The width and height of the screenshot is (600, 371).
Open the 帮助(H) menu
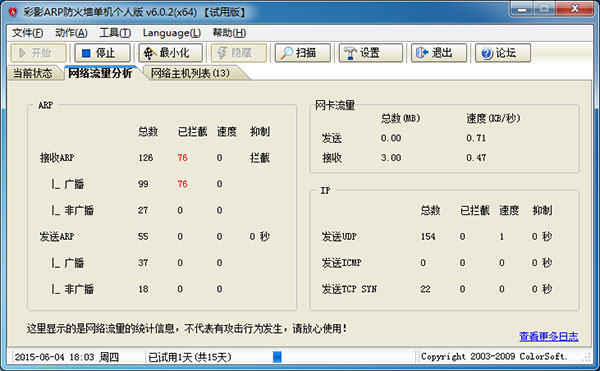[x=229, y=33]
